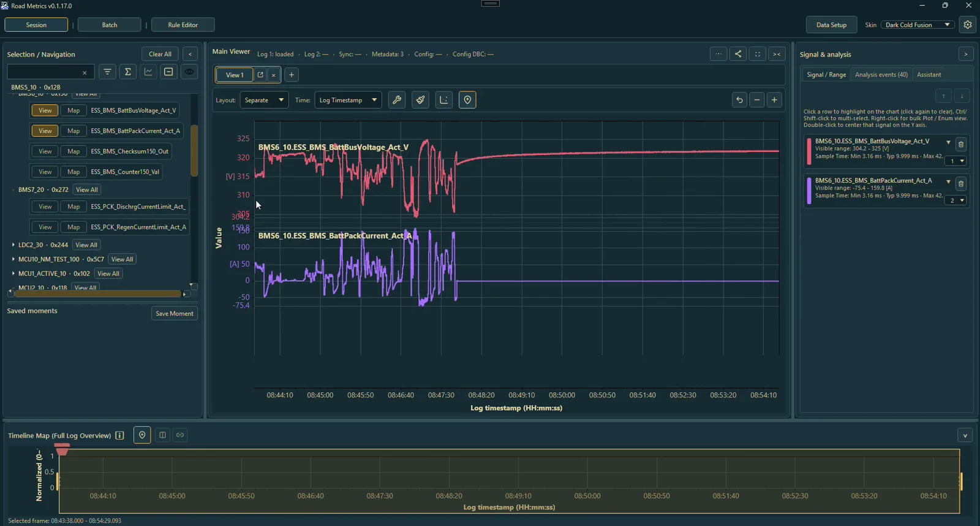The image size is (980, 526).
Task: Open the Time Log Timestamp dropdown
Action: tap(348, 100)
